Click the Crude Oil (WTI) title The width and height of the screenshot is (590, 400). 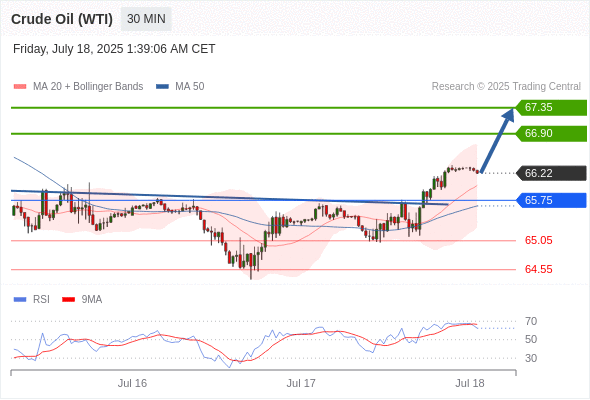pos(62,19)
